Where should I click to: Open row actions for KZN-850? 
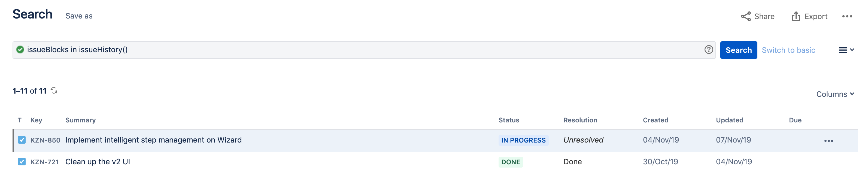click(830, 140)
